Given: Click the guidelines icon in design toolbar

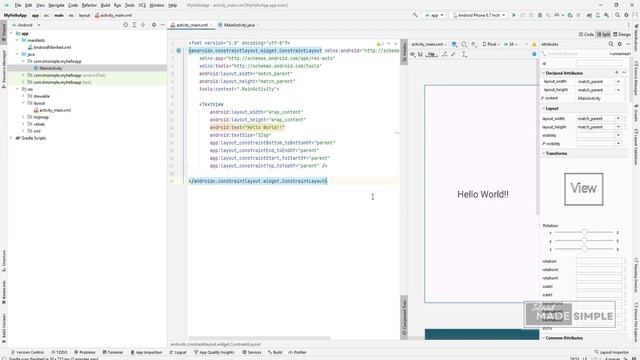Looking at the screenshot, I should tap(464, 54).
